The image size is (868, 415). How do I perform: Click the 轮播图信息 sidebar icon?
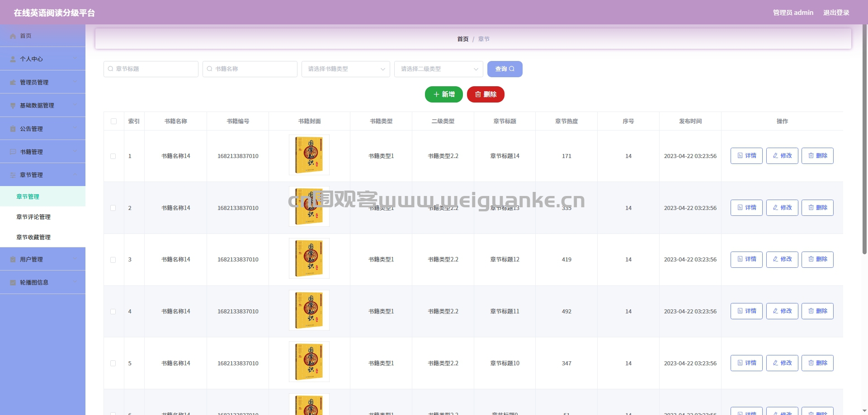[x=13, y=283]
